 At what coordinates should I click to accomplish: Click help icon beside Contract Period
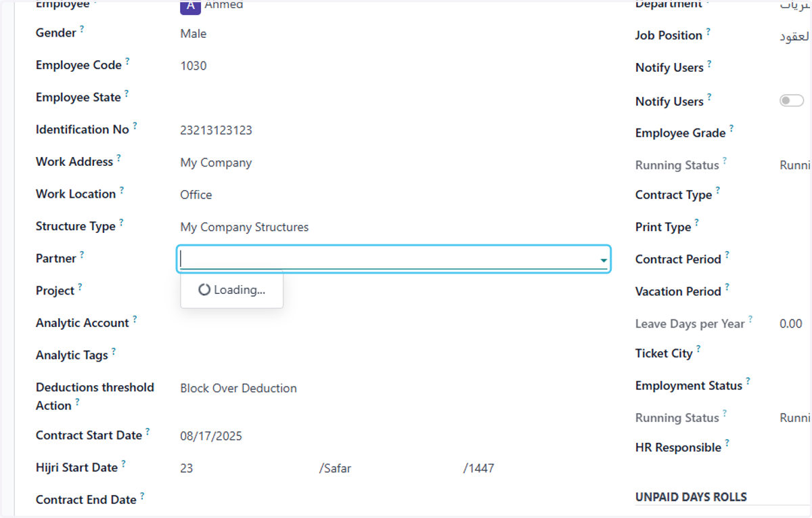point(727,255)
